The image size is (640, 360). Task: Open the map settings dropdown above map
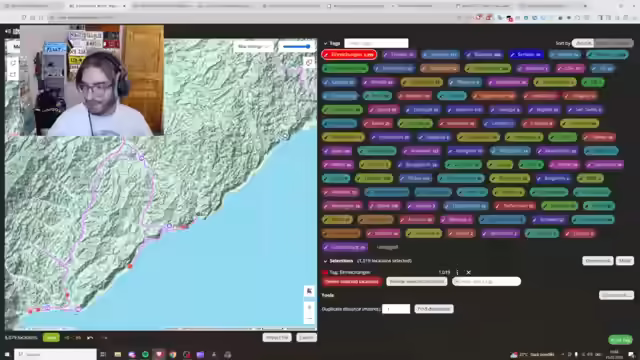pos(254,47)
